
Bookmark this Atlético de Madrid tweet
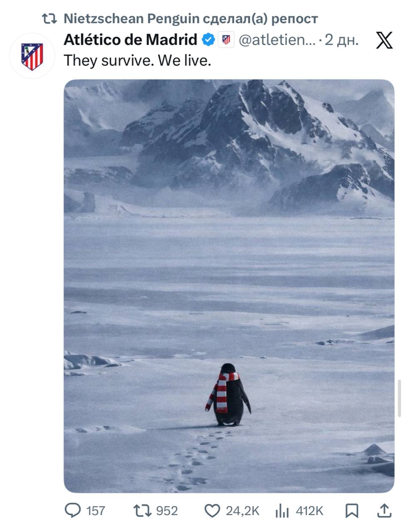tap(352, 510)
